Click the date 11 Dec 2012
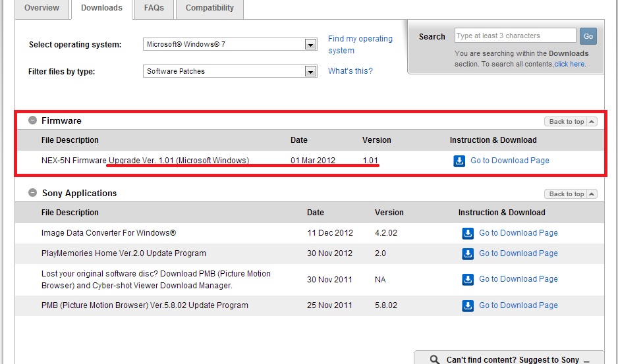618x364 pixels. pyautogui.click(x=330, y=233)
